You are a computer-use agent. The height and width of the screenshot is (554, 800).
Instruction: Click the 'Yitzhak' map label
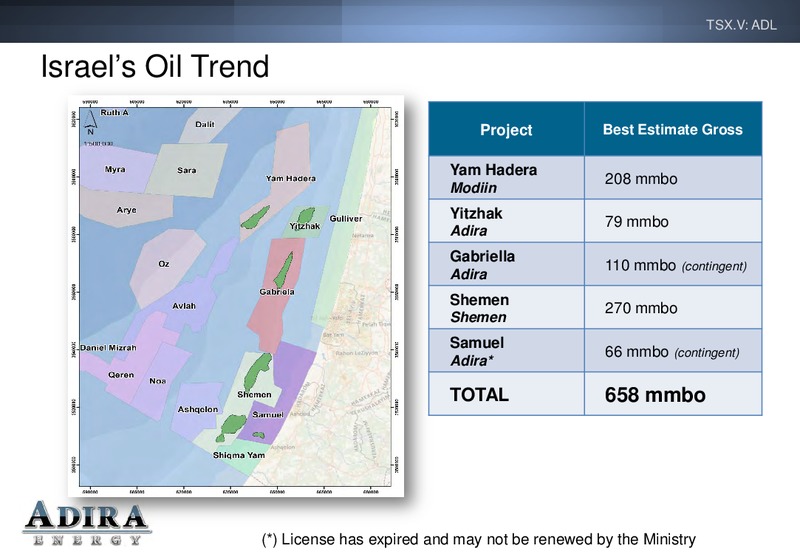coord(305,226)
